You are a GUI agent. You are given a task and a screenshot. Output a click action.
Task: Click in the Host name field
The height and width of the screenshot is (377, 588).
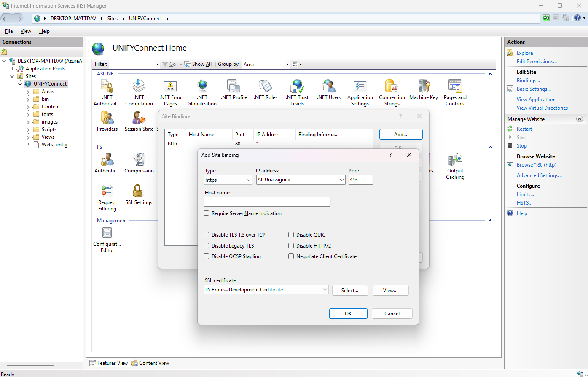coord(267,202)
